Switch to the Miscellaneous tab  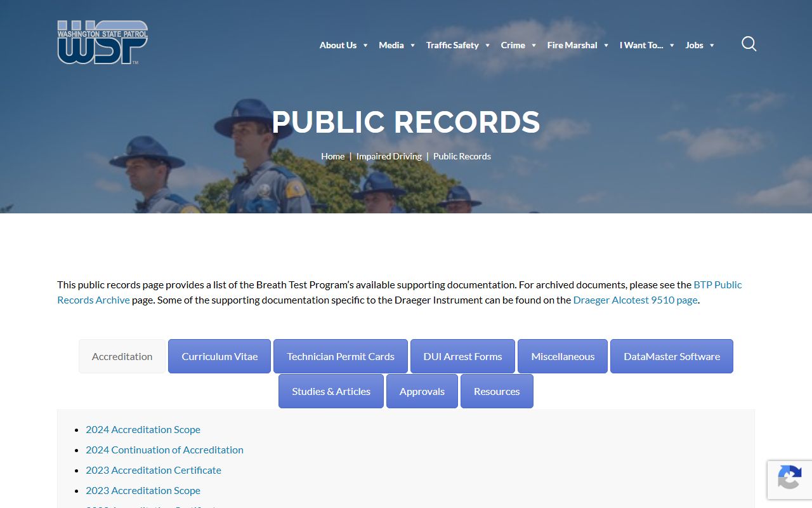[x=563, y=356]
